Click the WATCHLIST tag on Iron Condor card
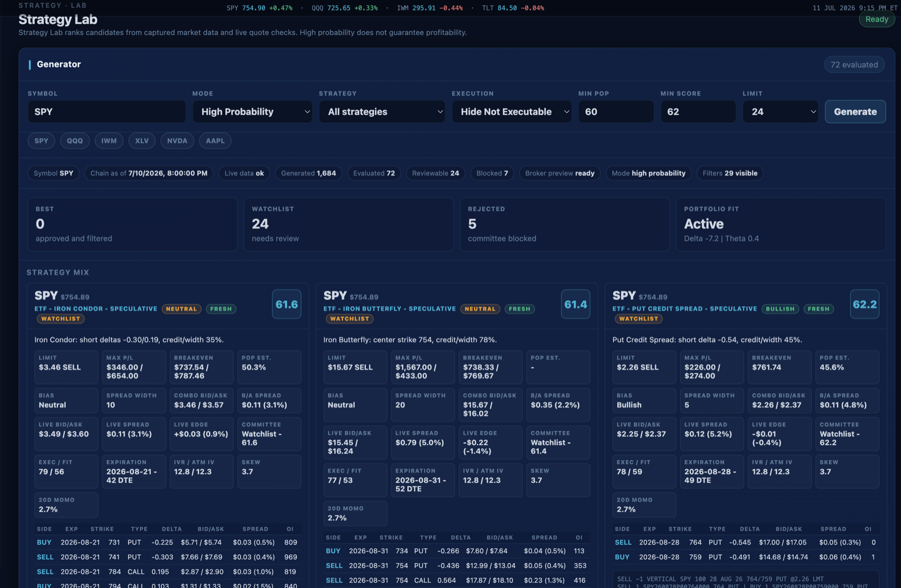Image resolution: width=901 pixels, height=588 pixels. click(61, 319)
